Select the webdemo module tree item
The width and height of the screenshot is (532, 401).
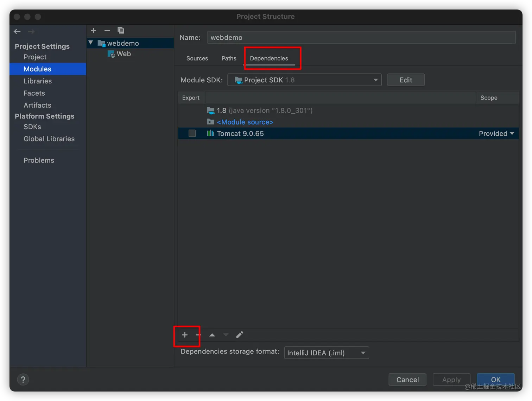point(131,43)
